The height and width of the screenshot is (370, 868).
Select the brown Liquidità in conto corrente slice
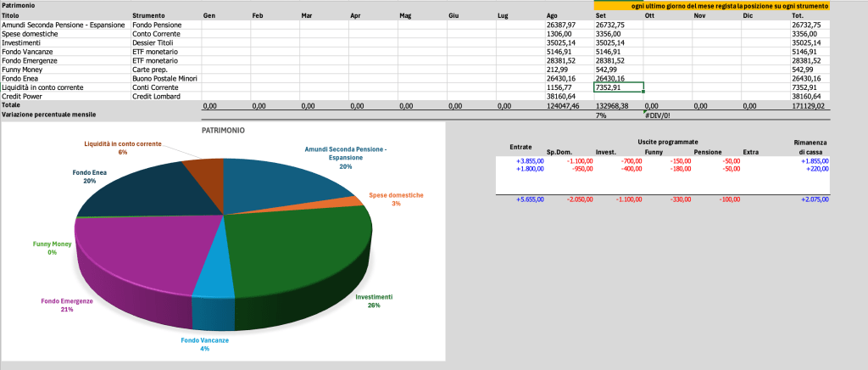[x=204, y=177]
